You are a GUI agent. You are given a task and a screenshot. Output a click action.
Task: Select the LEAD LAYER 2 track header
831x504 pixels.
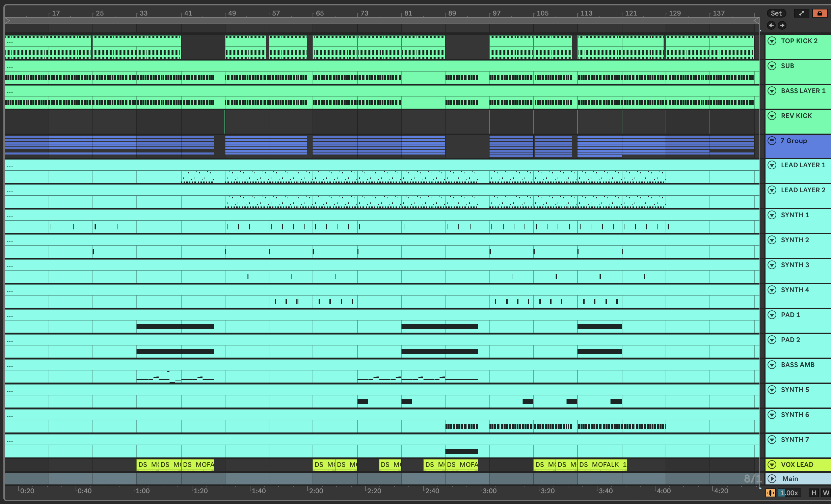click(x=803, y=190)
